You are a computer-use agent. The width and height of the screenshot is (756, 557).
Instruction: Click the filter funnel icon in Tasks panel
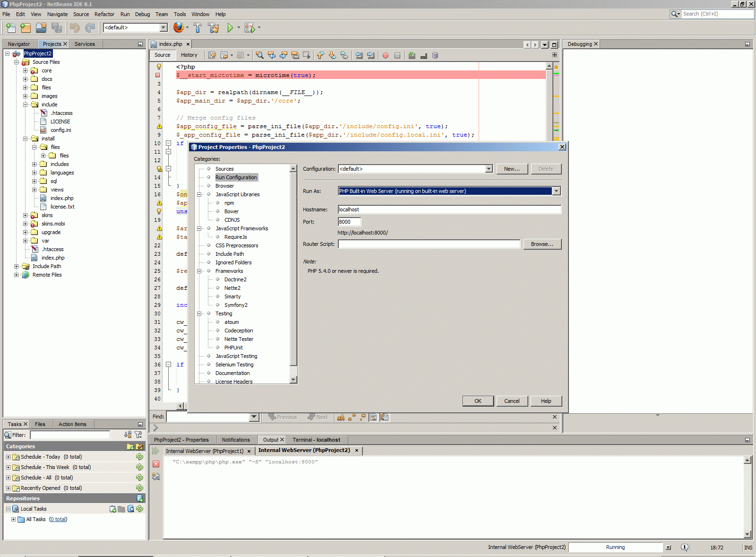click(138, 435)
